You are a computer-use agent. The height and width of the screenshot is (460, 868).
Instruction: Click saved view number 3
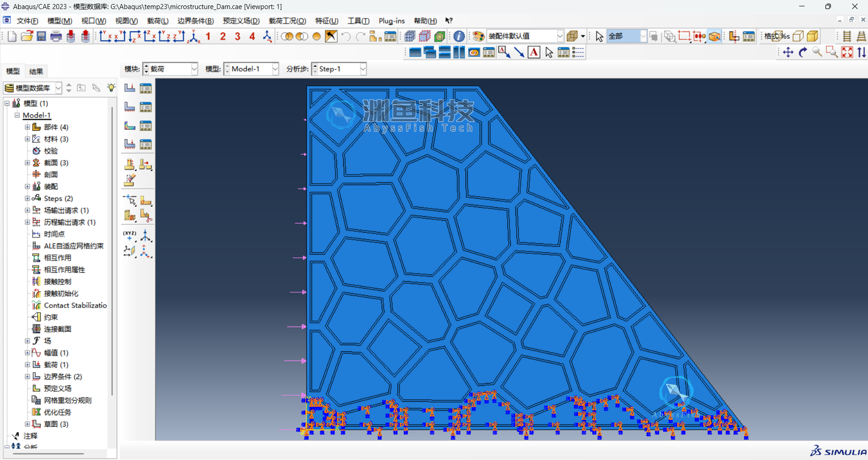tap(237, 36)
